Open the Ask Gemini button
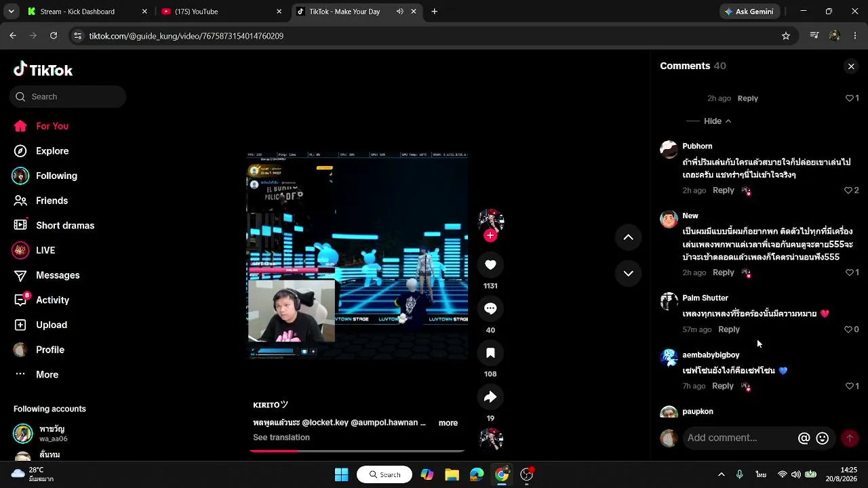Screen dimensions: 868x488 point(749,12)
